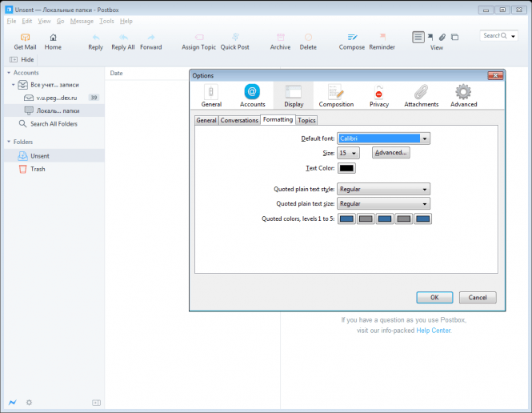
Task: Open Quoted plain text style dropdown
Action: (x=383, y=190)
